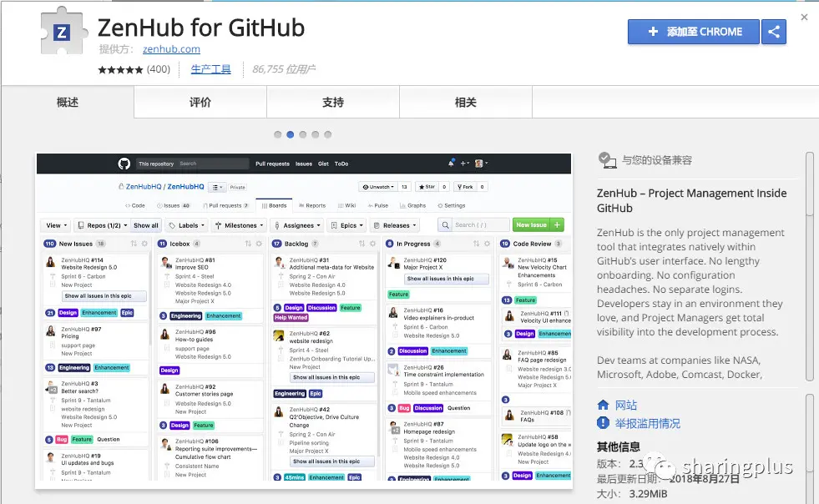The width and height of the screenshot is (819, 504).
Task: Click the notification bell in GitHub header
Action: (x=451, y=163)
